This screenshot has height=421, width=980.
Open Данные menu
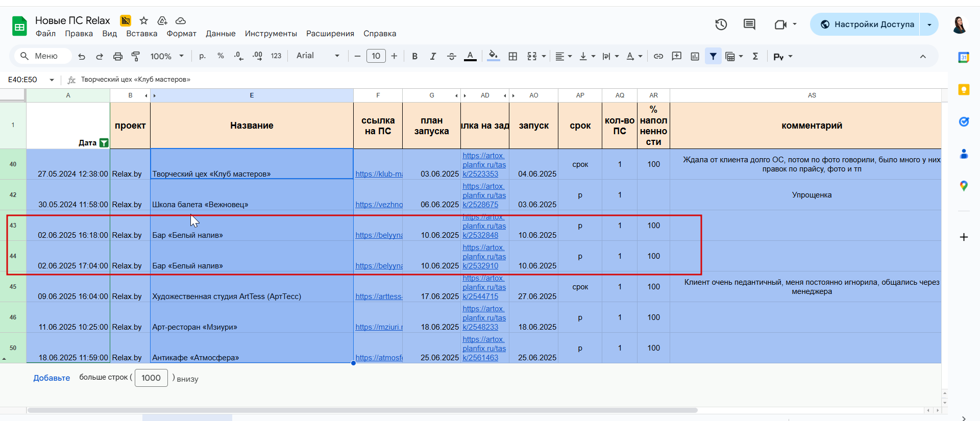[x=220, y=34]
